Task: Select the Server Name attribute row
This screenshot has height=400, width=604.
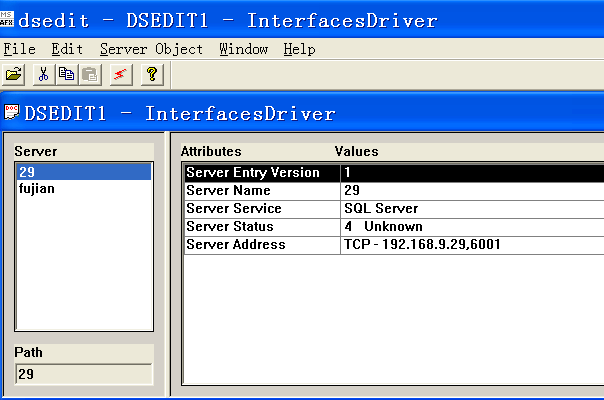Action: pos(394,191)
